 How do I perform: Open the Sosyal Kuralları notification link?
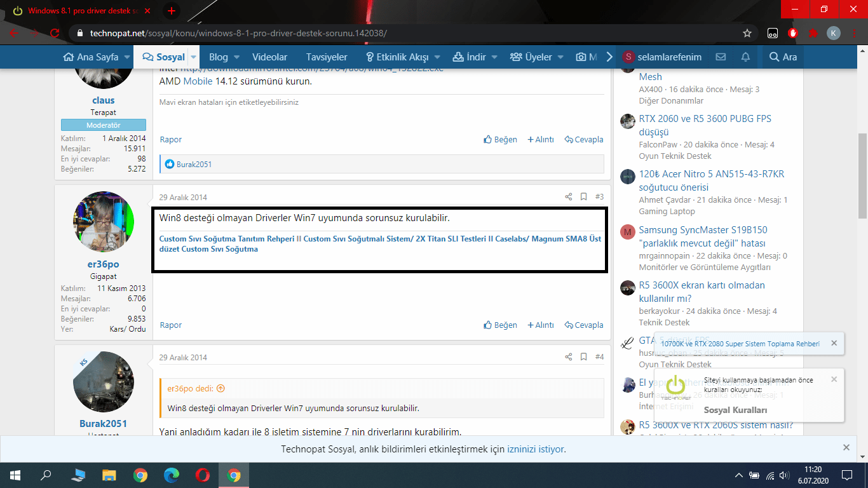click(x=735, y=410)
